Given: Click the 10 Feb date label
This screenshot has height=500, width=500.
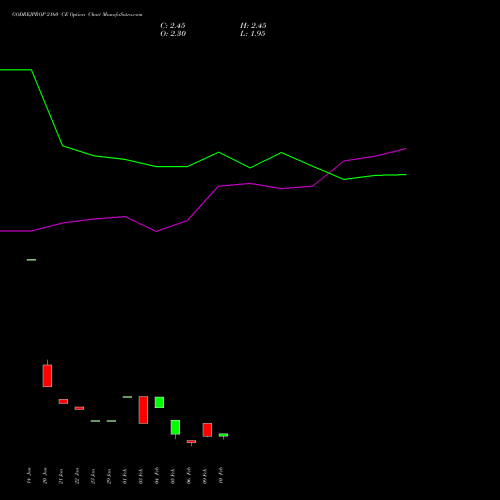Looking at the screenshot, I should click(221, 475).
